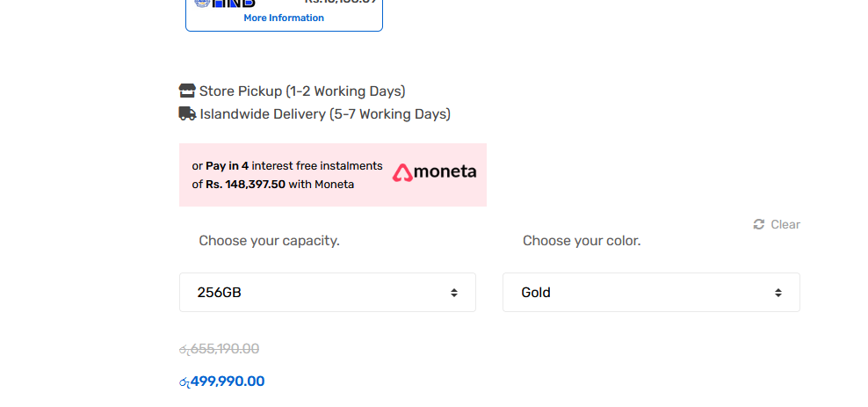Click the strikethrough price 655,190.00
Image resolution: width=868 pixels, height=407 pixels.
[220, 349]
